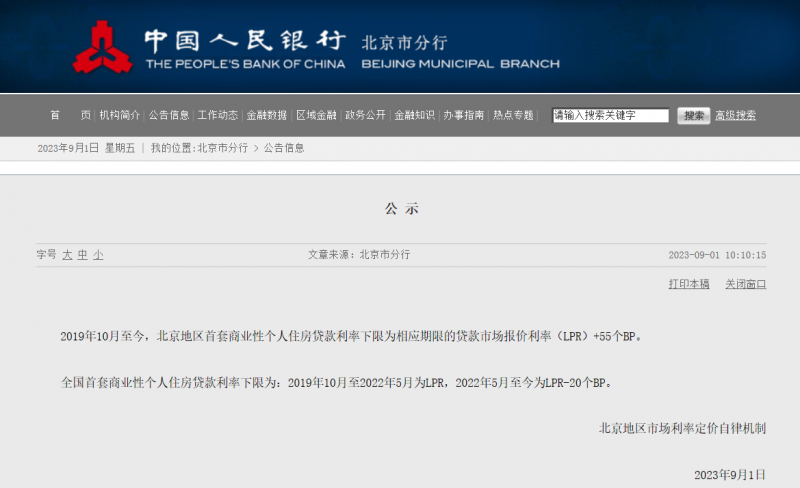The height and width of the screenshot is (488, 800).
Task: Open the 首页 navigation item
Action: point(70,115)
